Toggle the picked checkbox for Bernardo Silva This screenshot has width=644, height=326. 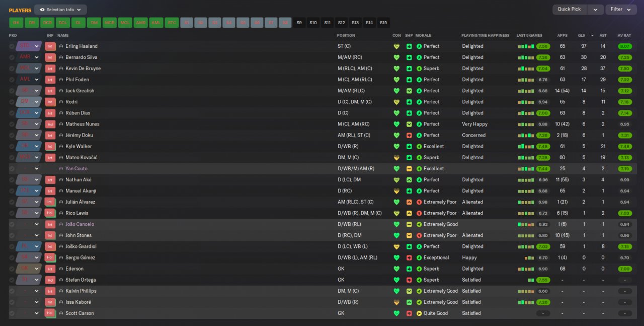12,57
